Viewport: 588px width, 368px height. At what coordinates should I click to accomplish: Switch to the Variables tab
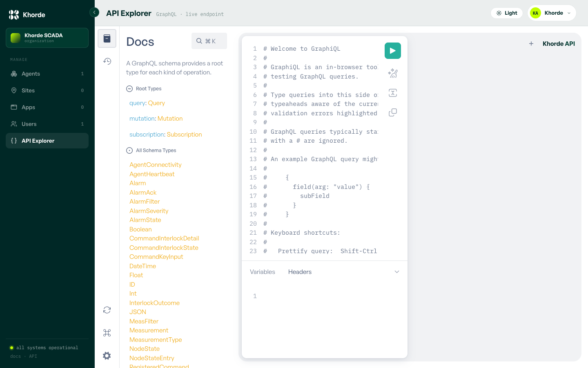(263, 272)
